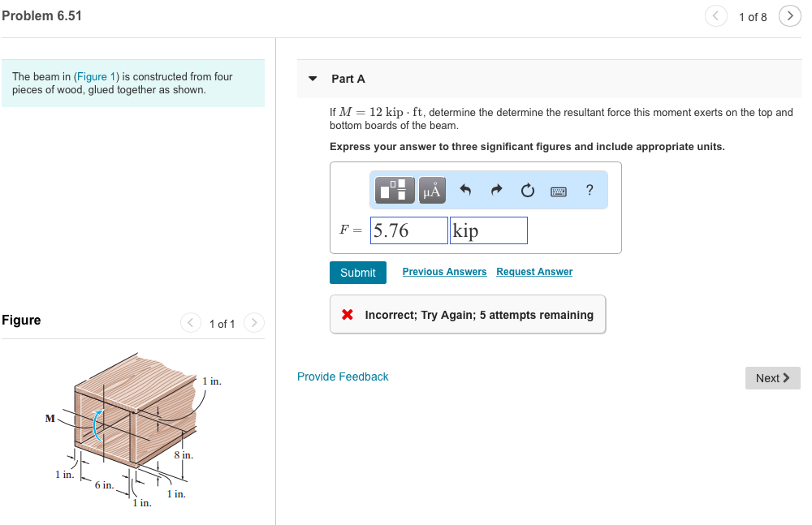
Task: Advance to problem 2 of 8
Action: 789,15
